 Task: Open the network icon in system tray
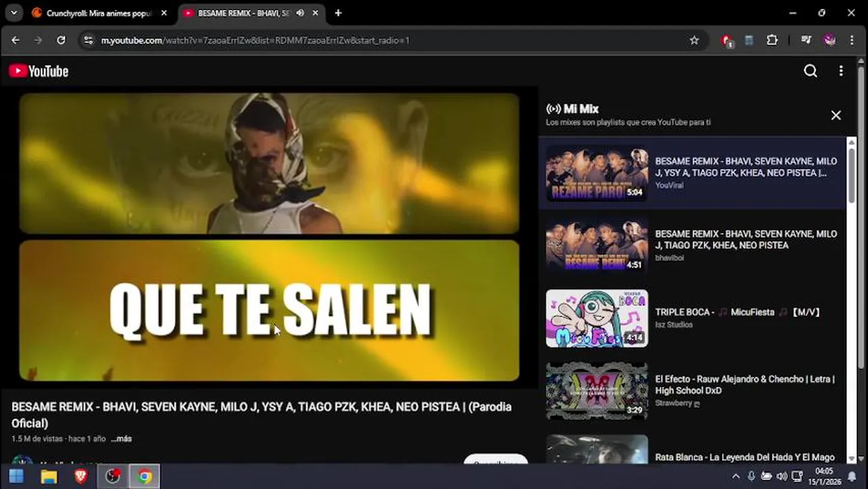pos(797,476)
